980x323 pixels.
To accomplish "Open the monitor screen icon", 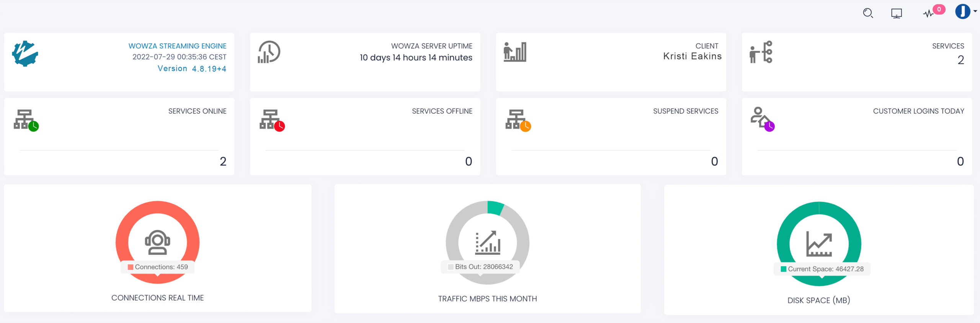I will coord(896,14).
